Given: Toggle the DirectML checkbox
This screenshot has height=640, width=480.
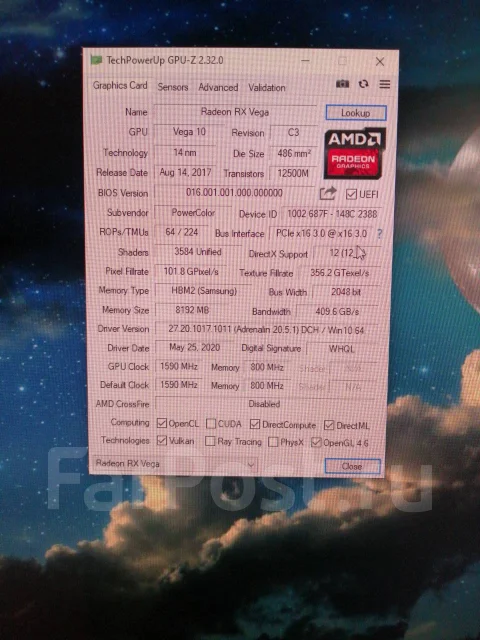Looking at the screenshot, I should point(329,425).
